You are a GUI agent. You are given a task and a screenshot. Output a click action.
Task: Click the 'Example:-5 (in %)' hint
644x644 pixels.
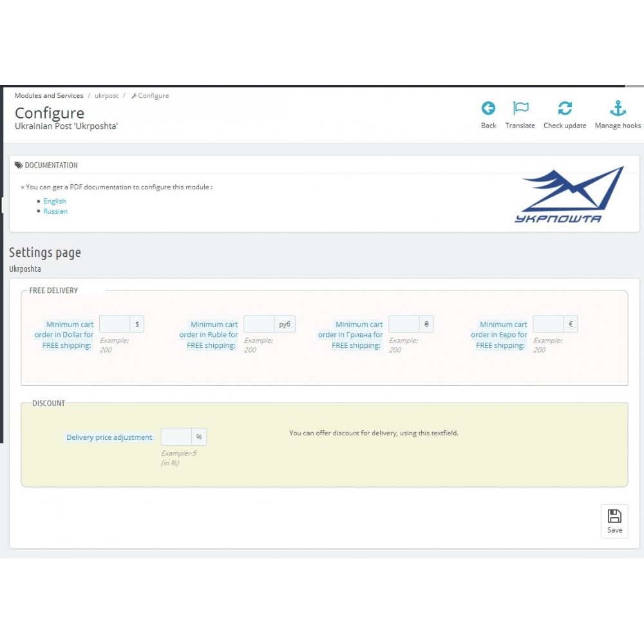[178, 458]
